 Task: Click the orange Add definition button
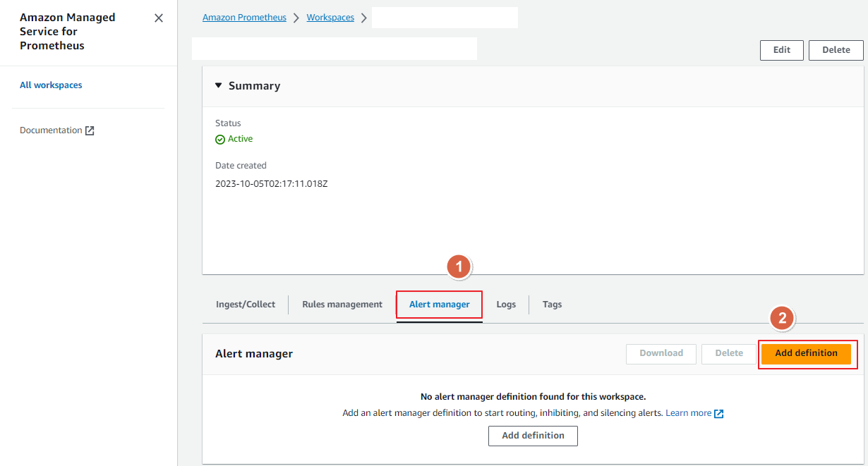[x=806, y=353]
